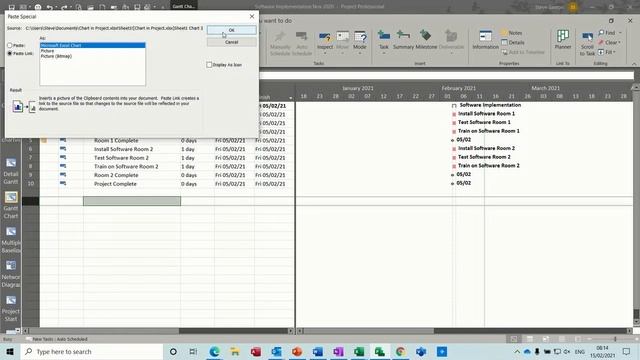The width and height of the screenshot is (640, 360).
Task: Click the empty task name cell in row 11
Action: click(132, 201)
